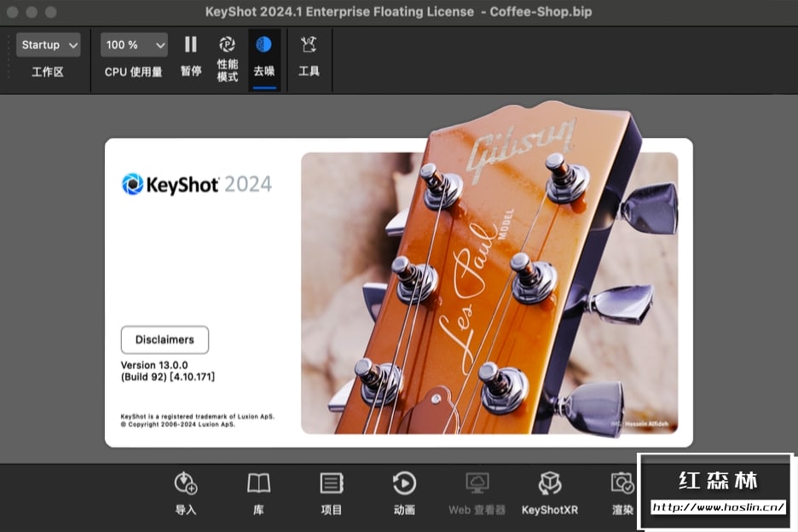Click the (Build 92) [4.10.171] text
Viewport: 798px width, 532px height.
click(x=167, y=377)
